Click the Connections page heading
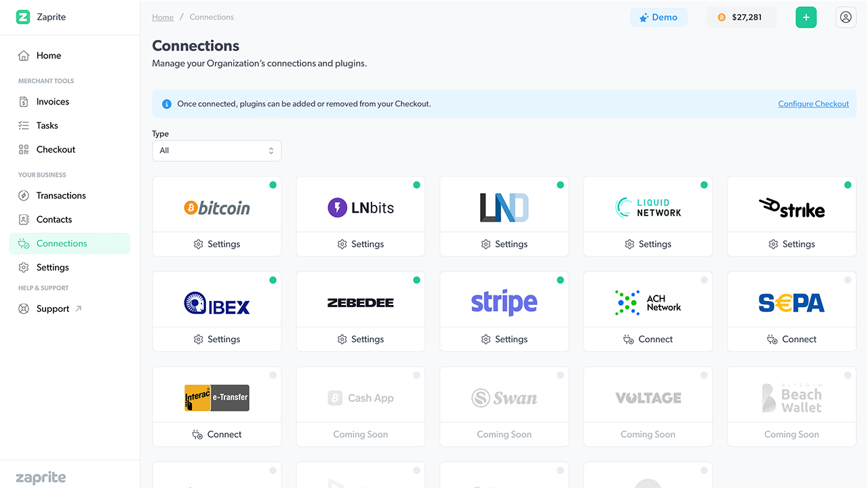 195,45
